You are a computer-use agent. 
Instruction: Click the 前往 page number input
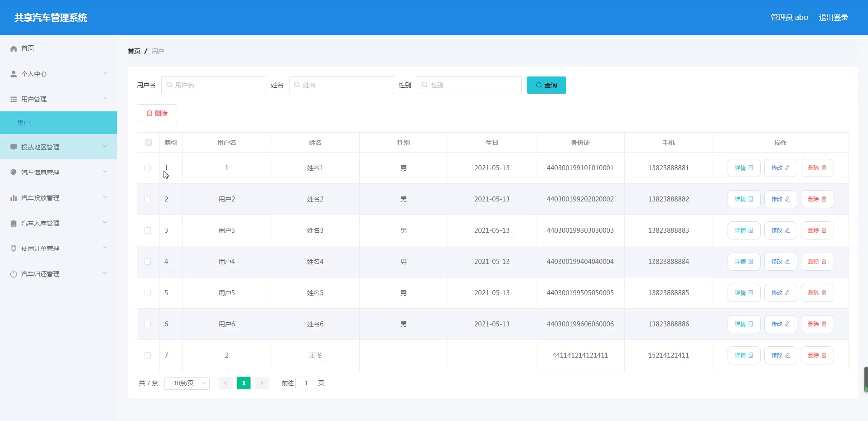click(306, 383)
